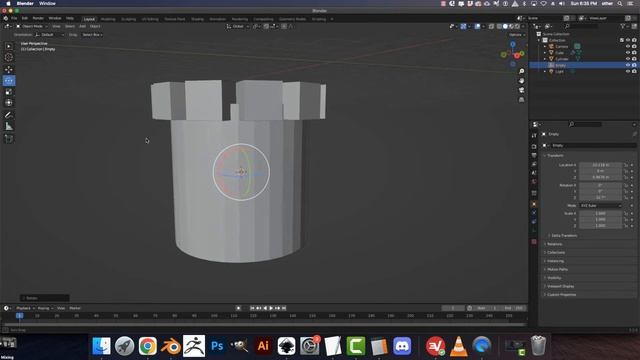Select the Move tool in viewport toolbar
640x360 pixels.
9,69
